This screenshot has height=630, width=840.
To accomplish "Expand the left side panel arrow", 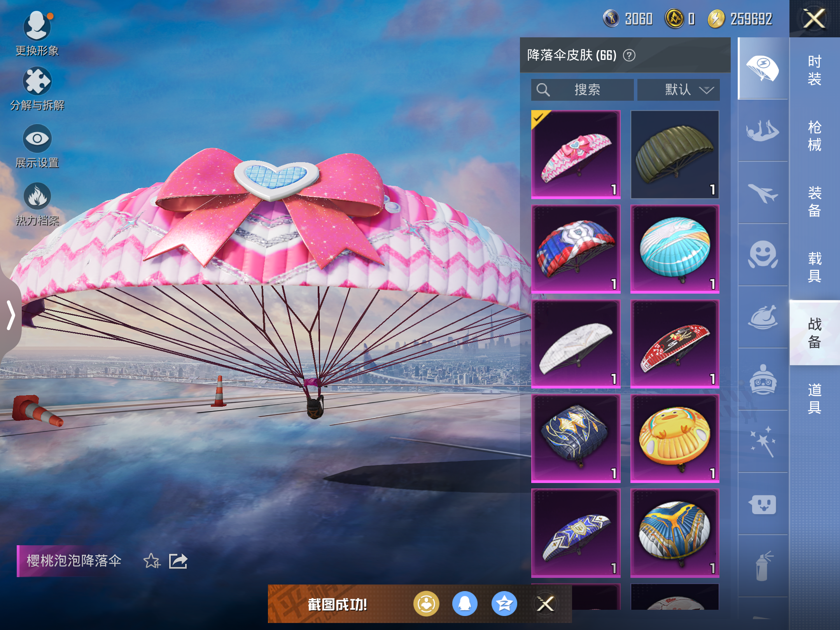I will point(10,315).
